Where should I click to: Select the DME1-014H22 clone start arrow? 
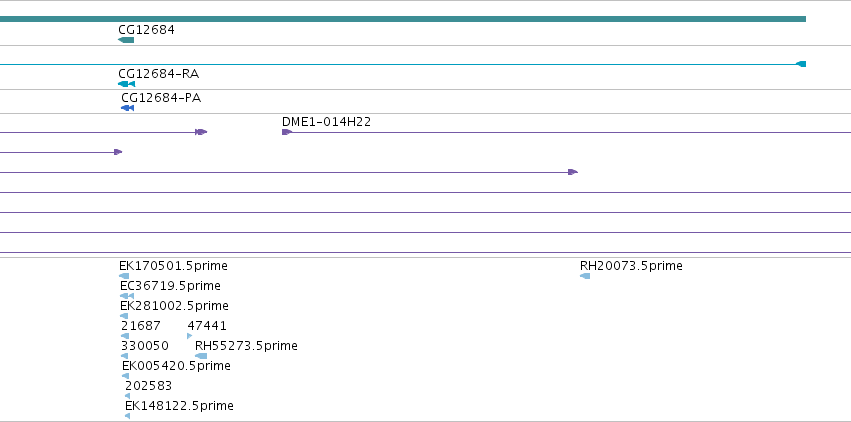[x=287, y=132]
